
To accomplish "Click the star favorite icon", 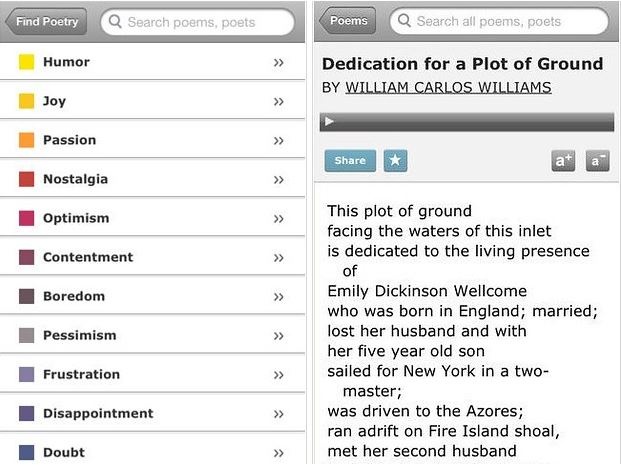I will pos(395,160).
